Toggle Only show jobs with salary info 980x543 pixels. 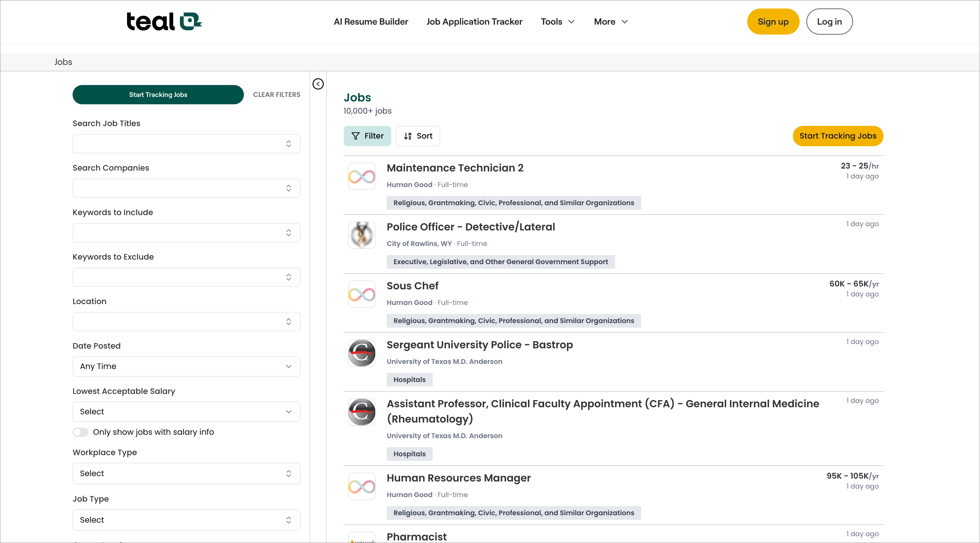[x=80, y=432]
